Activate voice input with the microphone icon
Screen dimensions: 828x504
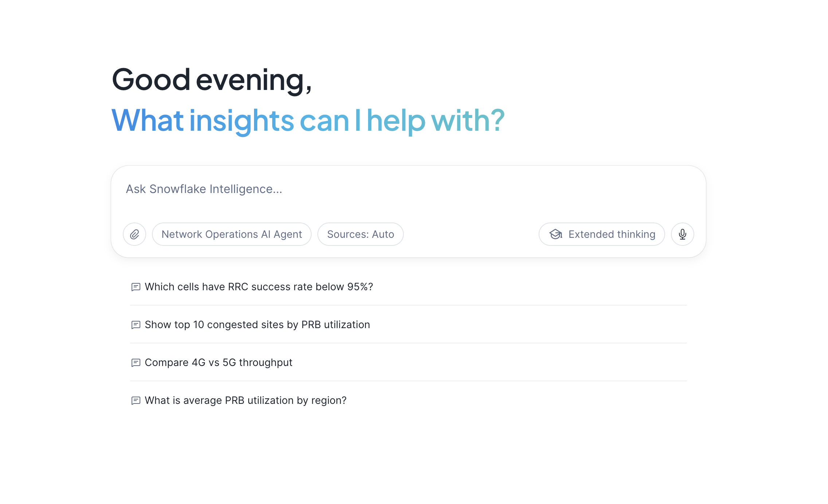[x=682, y=234]
